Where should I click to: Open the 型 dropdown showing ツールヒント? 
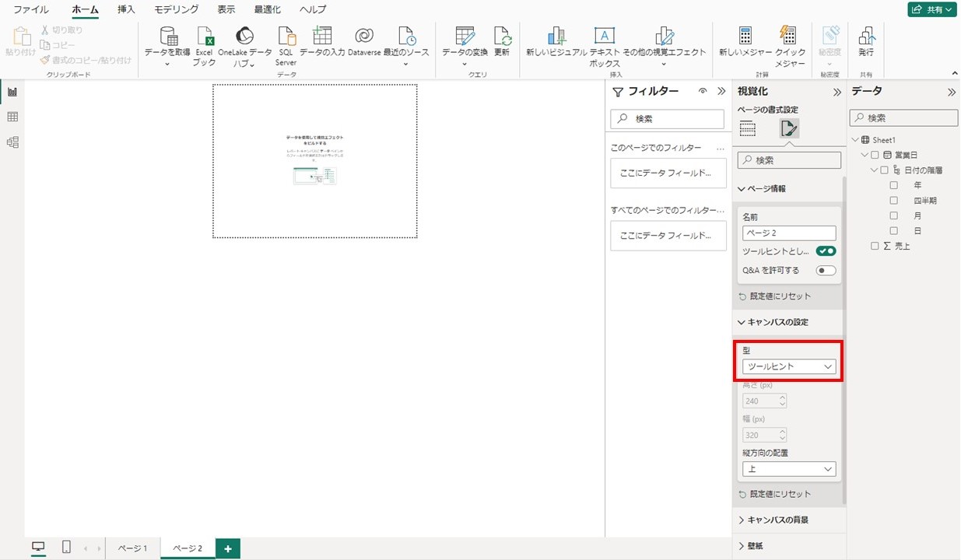[789, 366]
